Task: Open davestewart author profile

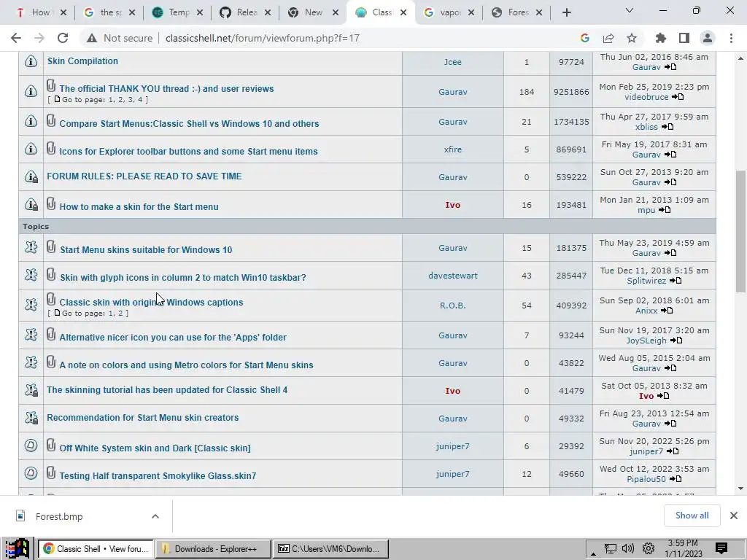Action: (452, 276)
